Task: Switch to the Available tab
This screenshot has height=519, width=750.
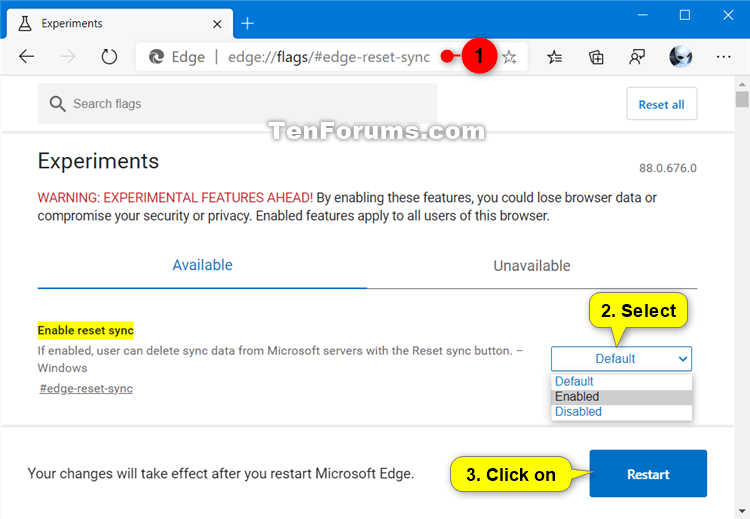Action: pos(202,265)
